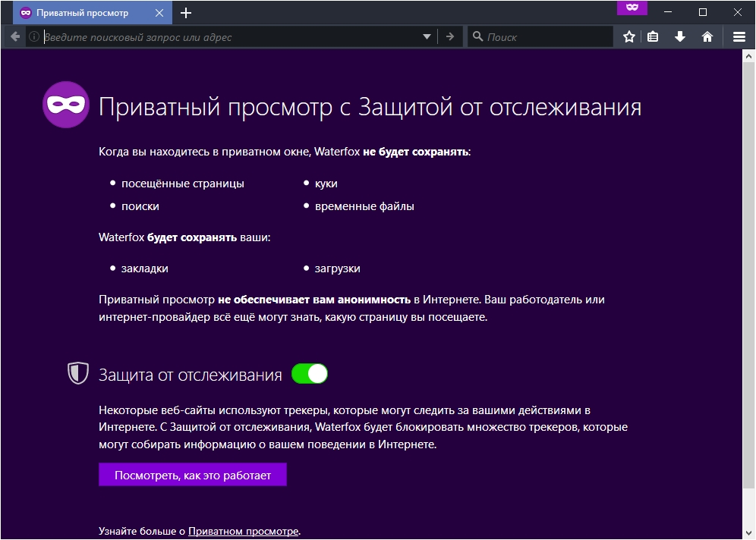
Task: Click the scrollbar up arrow
Action: pos(748,56)
